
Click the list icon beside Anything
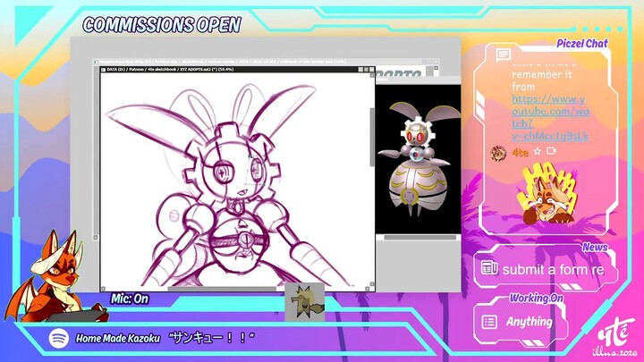489,322
